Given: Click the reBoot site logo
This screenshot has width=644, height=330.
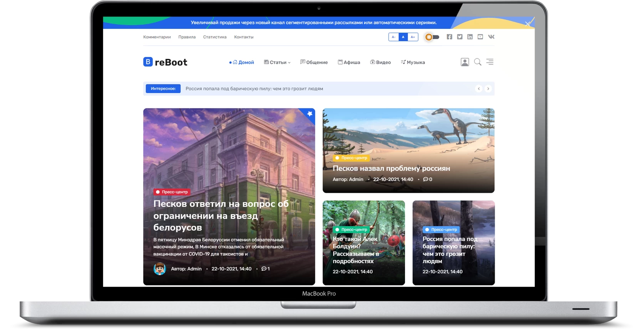Looking at the screenshot, I should [165, 62].
